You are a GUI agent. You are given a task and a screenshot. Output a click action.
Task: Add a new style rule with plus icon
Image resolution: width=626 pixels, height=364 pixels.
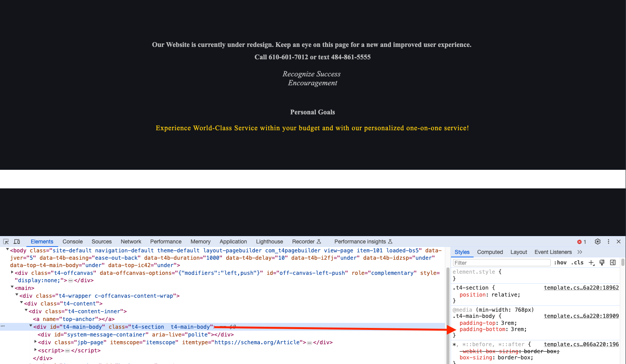pos(591,262)
